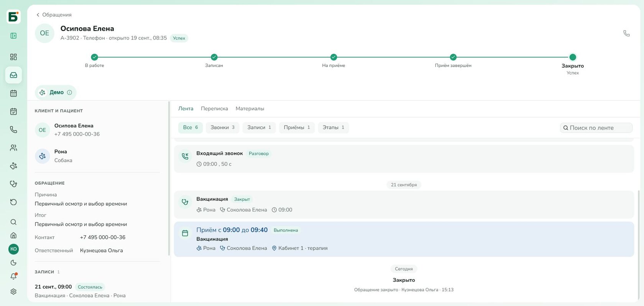Open the clients people icon in sidebar
The width and height of the screenshot is (644, 306).
point(13,148)
